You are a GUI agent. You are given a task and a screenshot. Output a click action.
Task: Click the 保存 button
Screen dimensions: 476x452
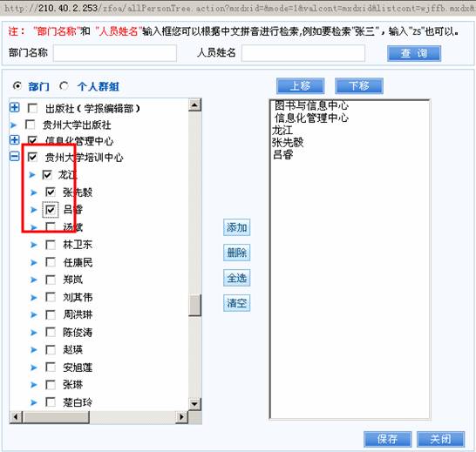click(387, 439)
